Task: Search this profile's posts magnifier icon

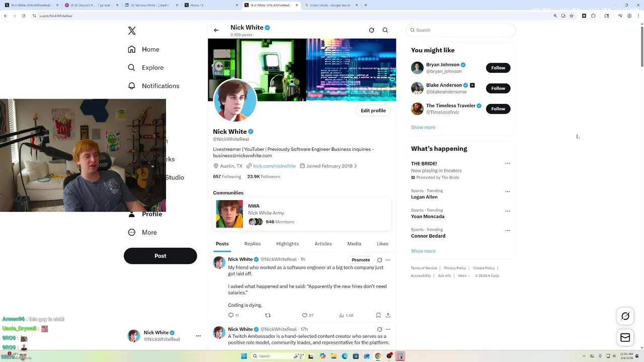Action: (385, 30)
